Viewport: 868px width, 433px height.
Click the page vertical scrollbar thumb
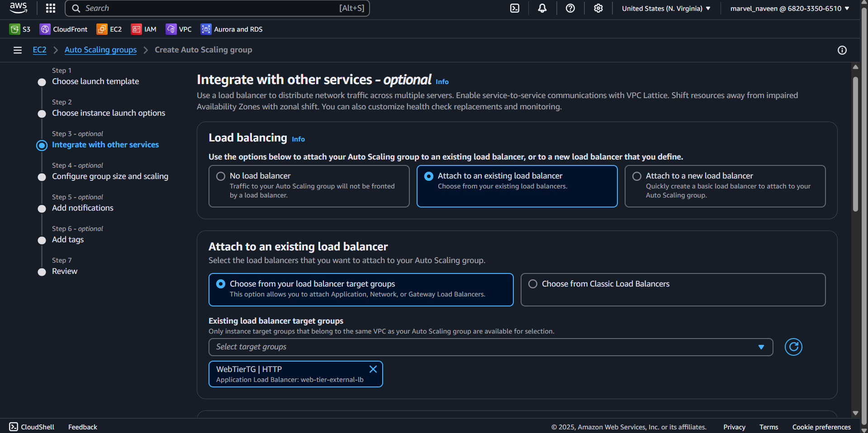click(855, 144)
